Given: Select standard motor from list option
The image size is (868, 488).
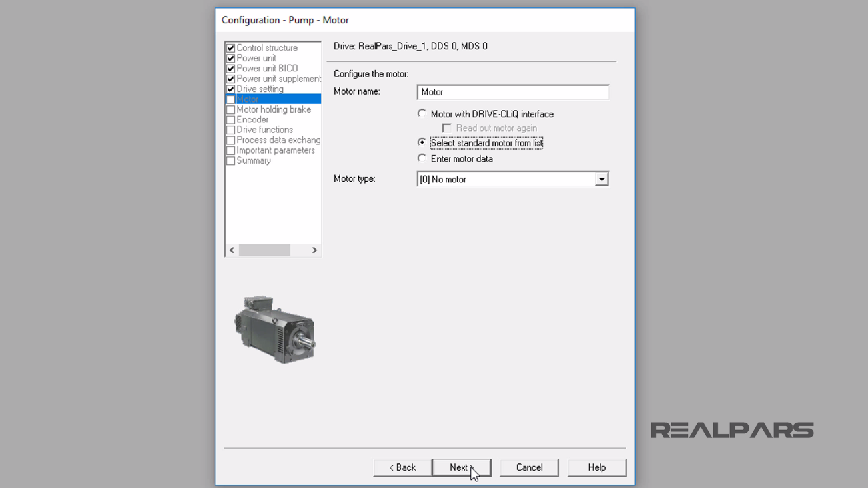Looking at the screenshot, I should [422, 142].
